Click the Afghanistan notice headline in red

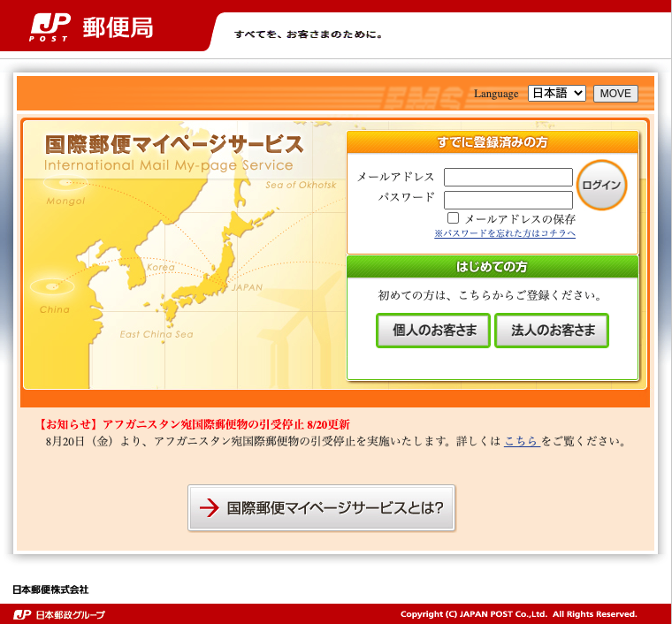tap(194, 424)
